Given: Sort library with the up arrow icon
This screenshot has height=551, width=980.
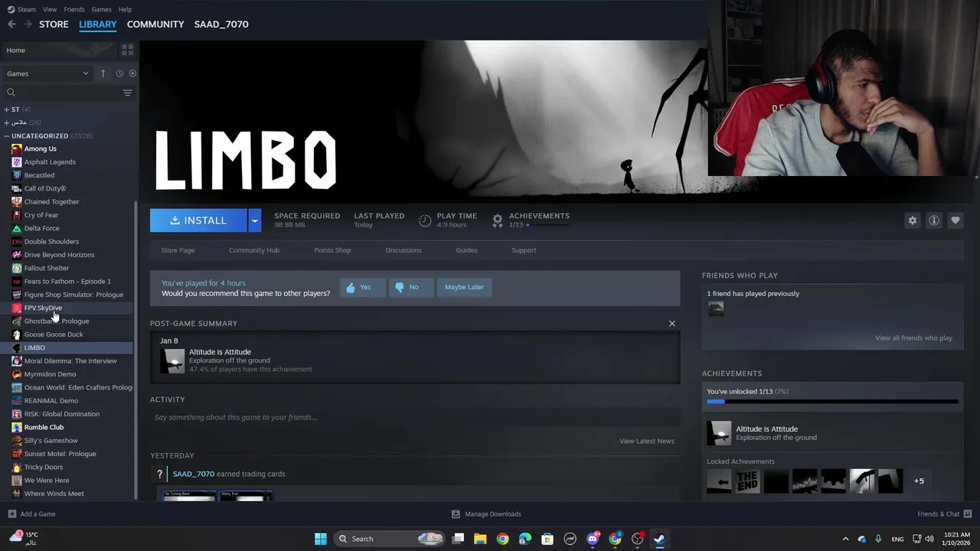Looking at the screenshot, I should (x=103, y=73).
